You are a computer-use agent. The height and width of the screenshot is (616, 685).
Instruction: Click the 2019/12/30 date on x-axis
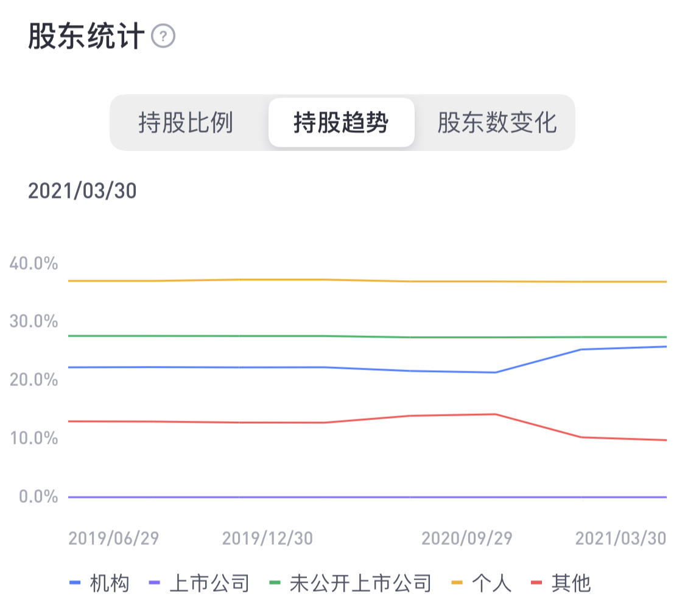[268, 539]
